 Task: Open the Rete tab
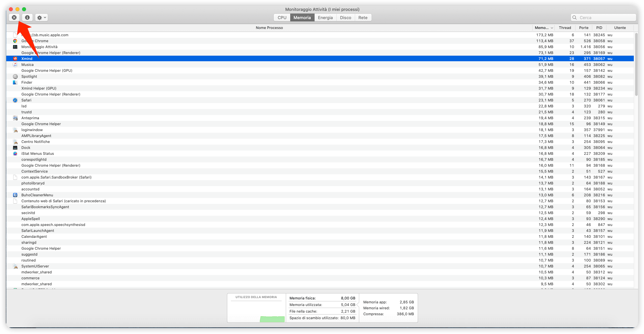tap(363, 17)
